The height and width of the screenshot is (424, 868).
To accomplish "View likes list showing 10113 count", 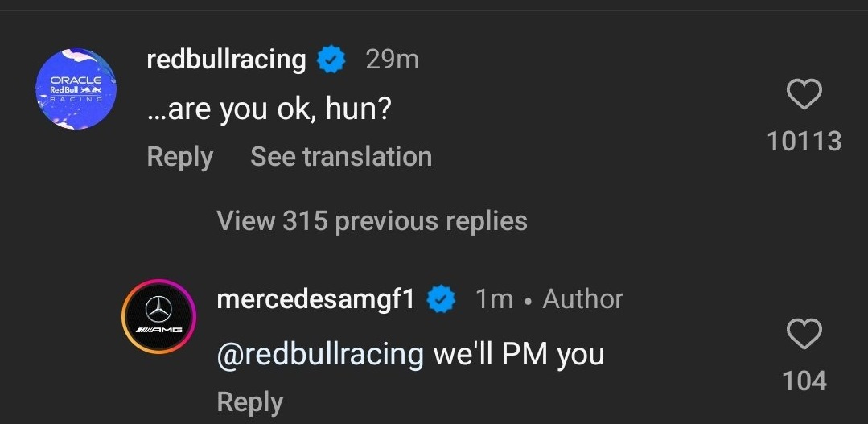I will [804, 141].
